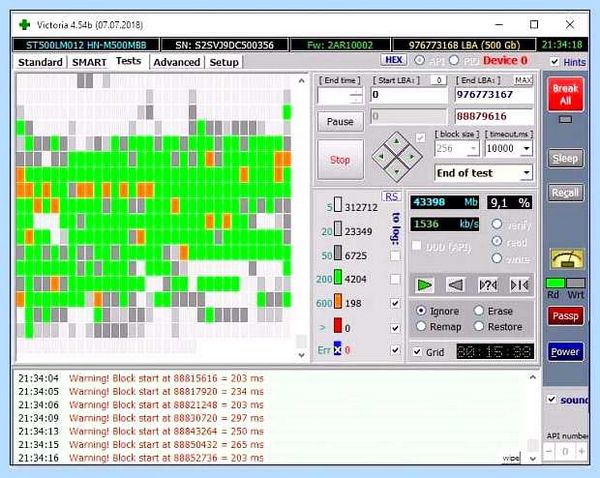This screenshot has width=600, height=478.
Task: Select the read radio option
Action: point(497,241)
